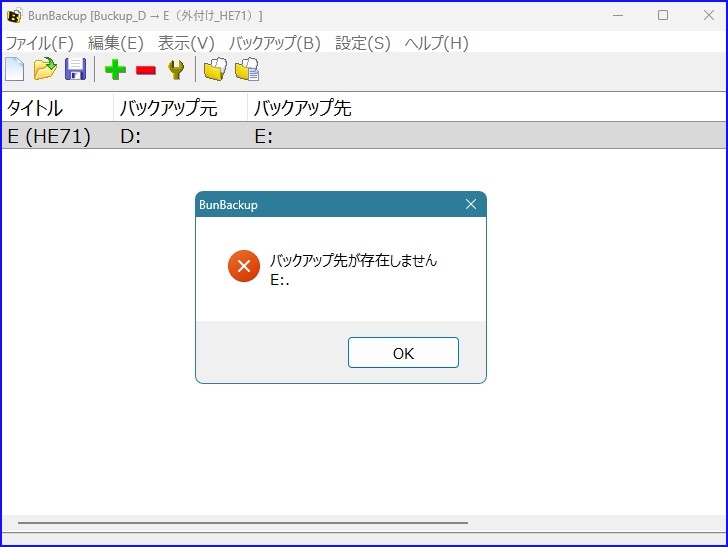Click the バックアップ先 column header
The height and width of the screenshot is (547, 728).
click(x=302, y=108)
